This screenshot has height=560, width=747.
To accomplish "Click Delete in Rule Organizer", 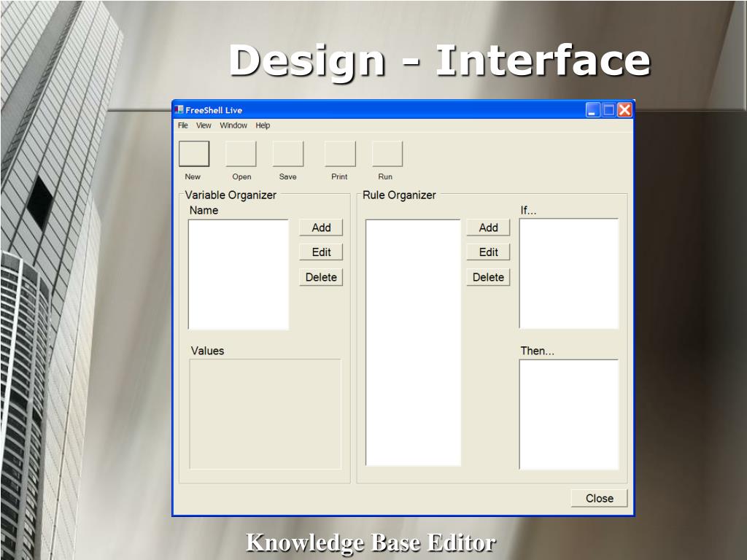I will [488, 277].
